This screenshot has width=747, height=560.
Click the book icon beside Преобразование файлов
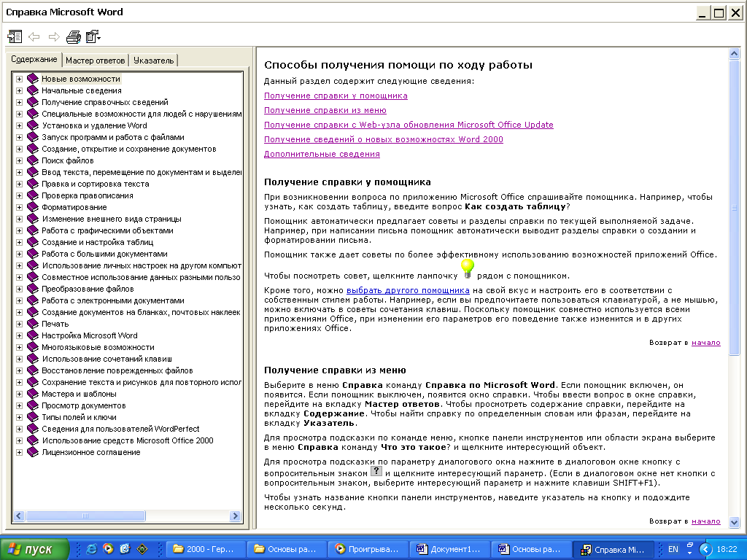(x=33, y=289)
